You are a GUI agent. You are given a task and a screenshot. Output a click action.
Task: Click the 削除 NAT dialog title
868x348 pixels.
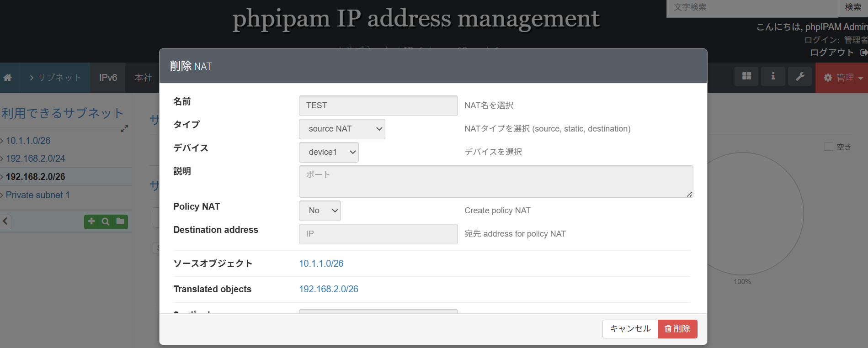191,66
